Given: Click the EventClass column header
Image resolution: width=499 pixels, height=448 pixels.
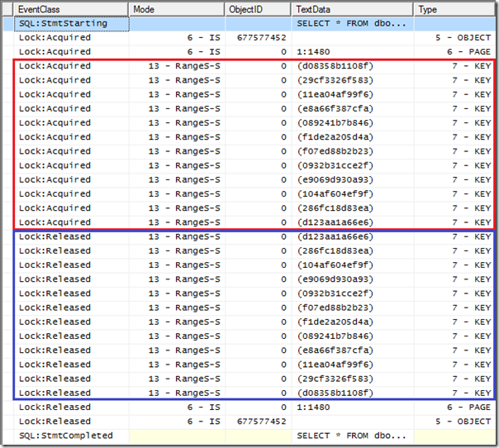Looking at the screenshot, I should tap(71, 9).
